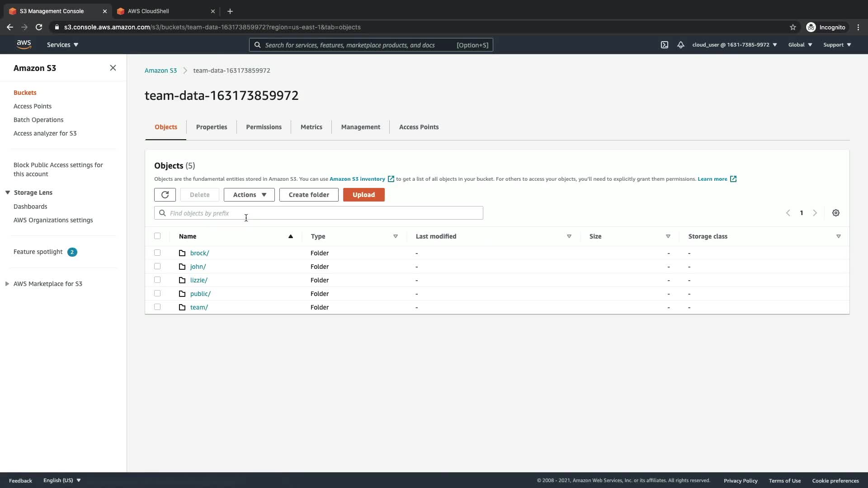Click the AWS logo home icon
This screenshot has height=488, width=868.
(x=24, y=44)
